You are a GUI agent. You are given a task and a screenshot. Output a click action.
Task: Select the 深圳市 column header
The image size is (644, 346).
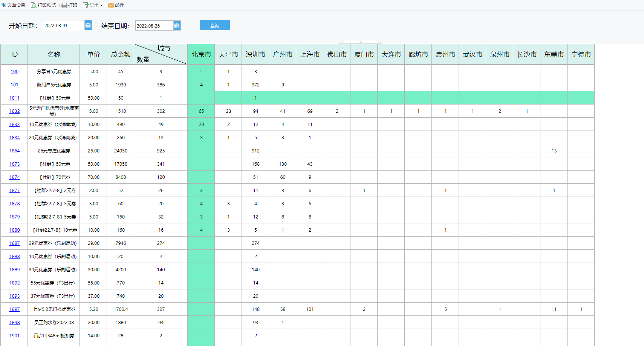coord(255,54)
